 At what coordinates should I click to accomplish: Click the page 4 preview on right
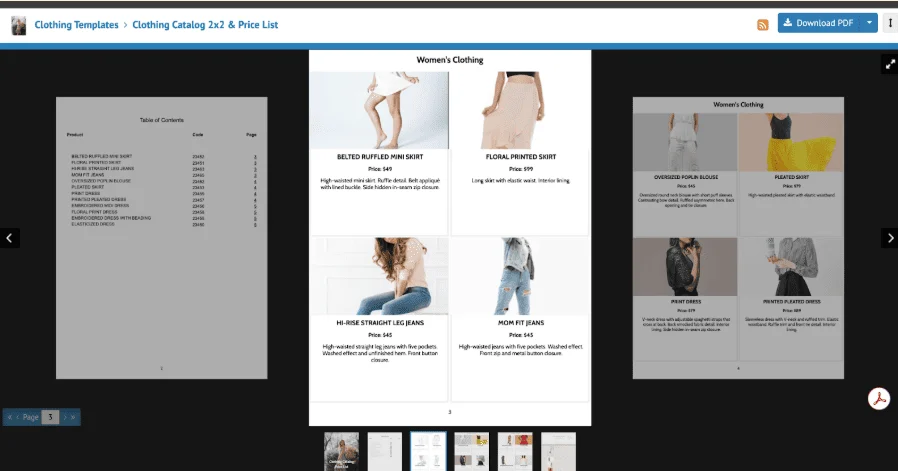tap(738, 238)
